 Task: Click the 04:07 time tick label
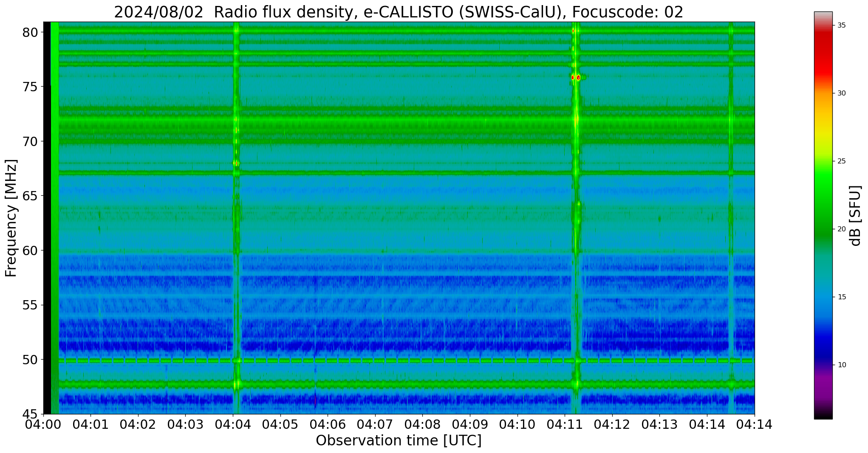coord(375,424)
